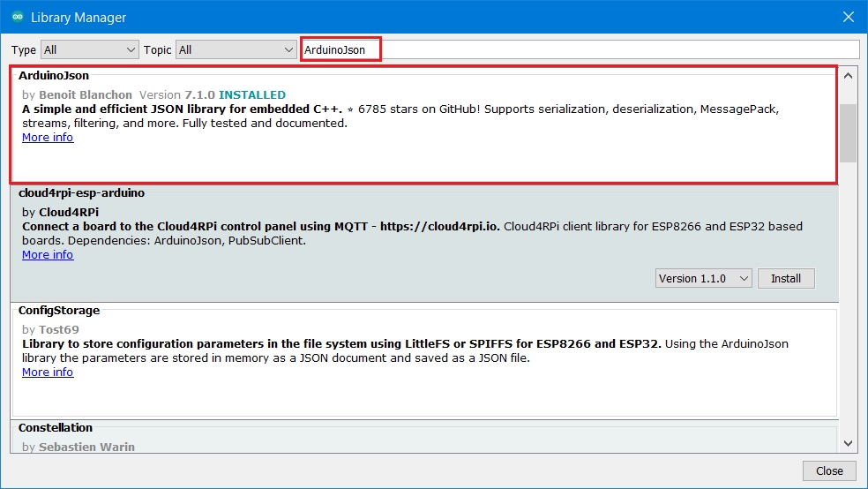Open the Topic filter dropdown
This screenshot has height=489, width=868.
[236, 50]
